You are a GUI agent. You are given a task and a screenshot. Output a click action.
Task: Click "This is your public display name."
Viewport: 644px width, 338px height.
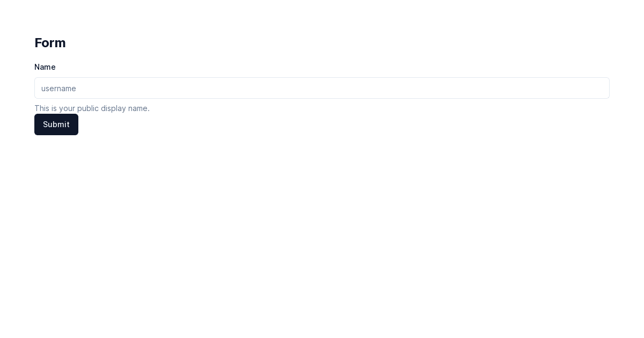(92, 108)
